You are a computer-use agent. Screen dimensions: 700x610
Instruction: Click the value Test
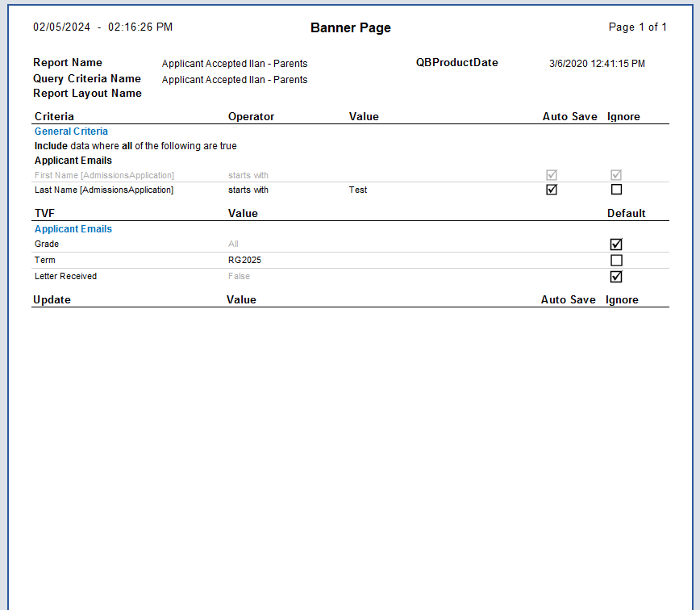tap(358, 190)
